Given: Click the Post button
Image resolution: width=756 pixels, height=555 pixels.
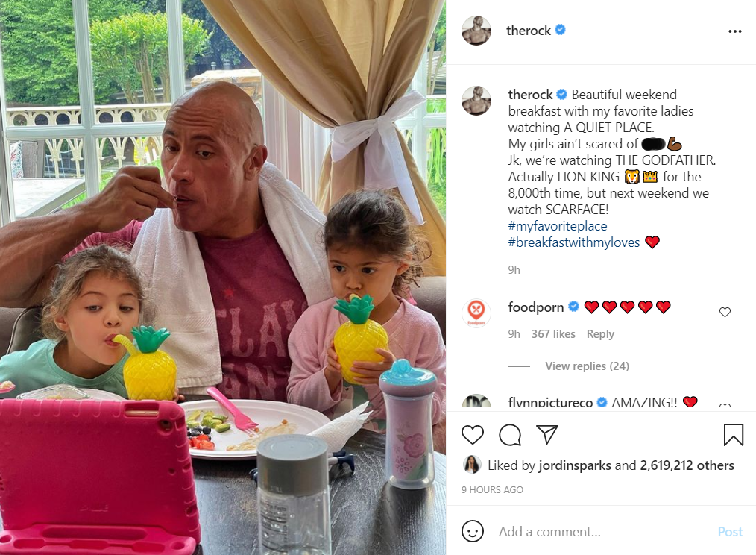Looking at the screenshot, I should [x=730, y=531].
